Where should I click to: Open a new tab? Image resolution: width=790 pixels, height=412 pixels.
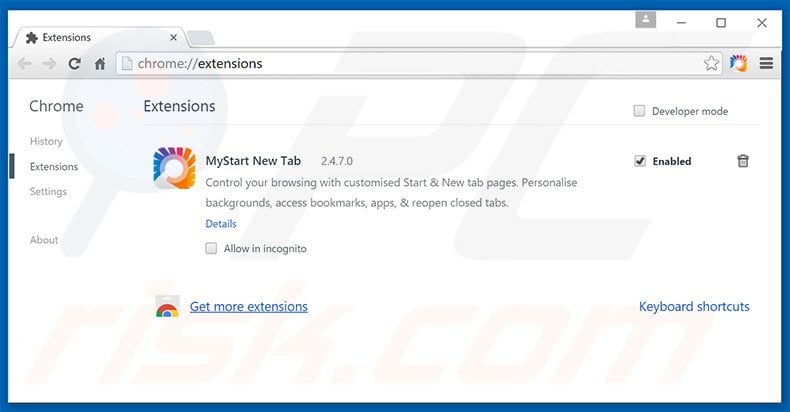point(201,38)
